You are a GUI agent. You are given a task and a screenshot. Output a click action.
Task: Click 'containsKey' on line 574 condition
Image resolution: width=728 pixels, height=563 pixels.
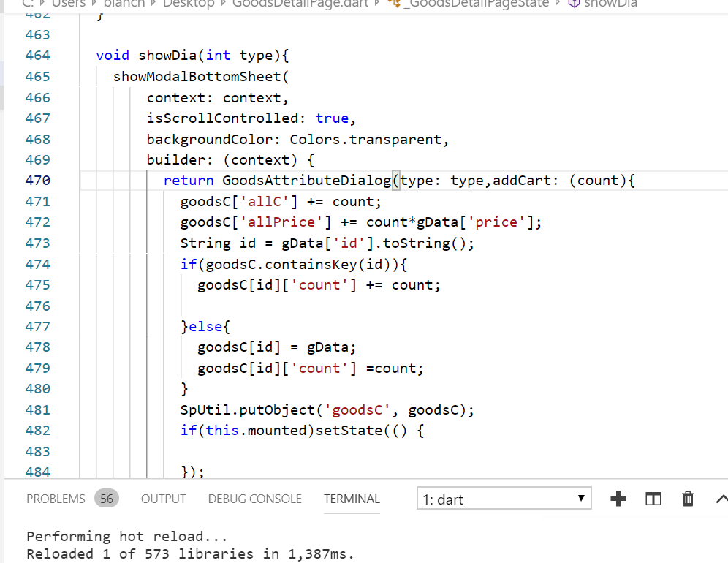311,264
